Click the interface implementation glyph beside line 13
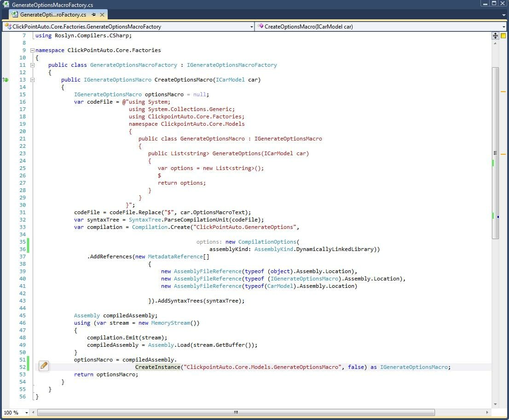 (6, 80)
